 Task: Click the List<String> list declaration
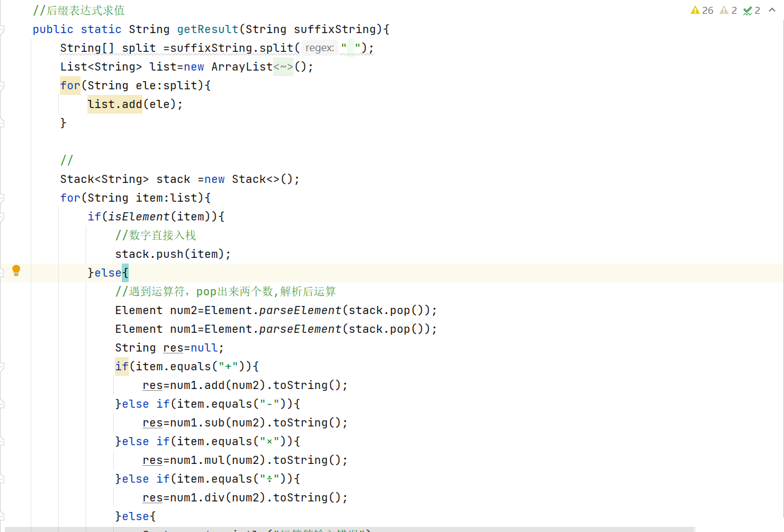click(187, 67)
